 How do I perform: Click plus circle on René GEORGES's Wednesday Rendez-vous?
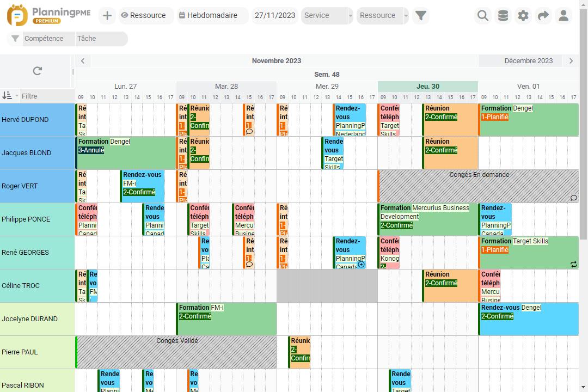coord(361,265)
